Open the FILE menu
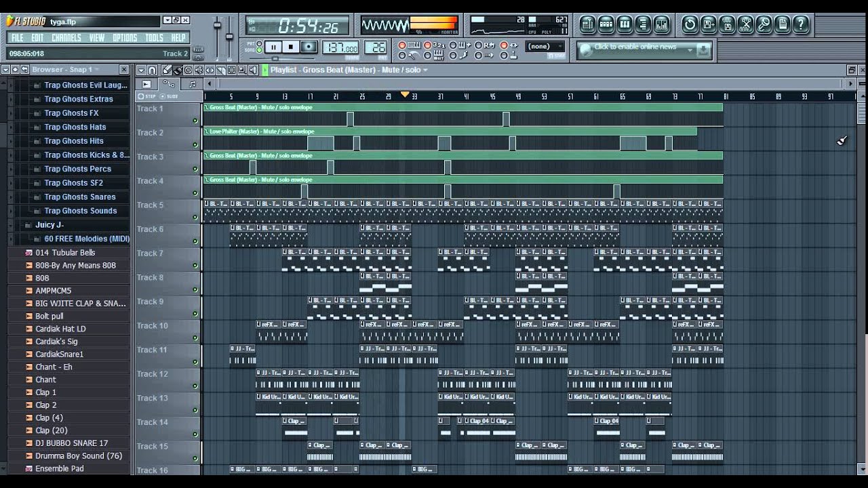 [18, 38]
